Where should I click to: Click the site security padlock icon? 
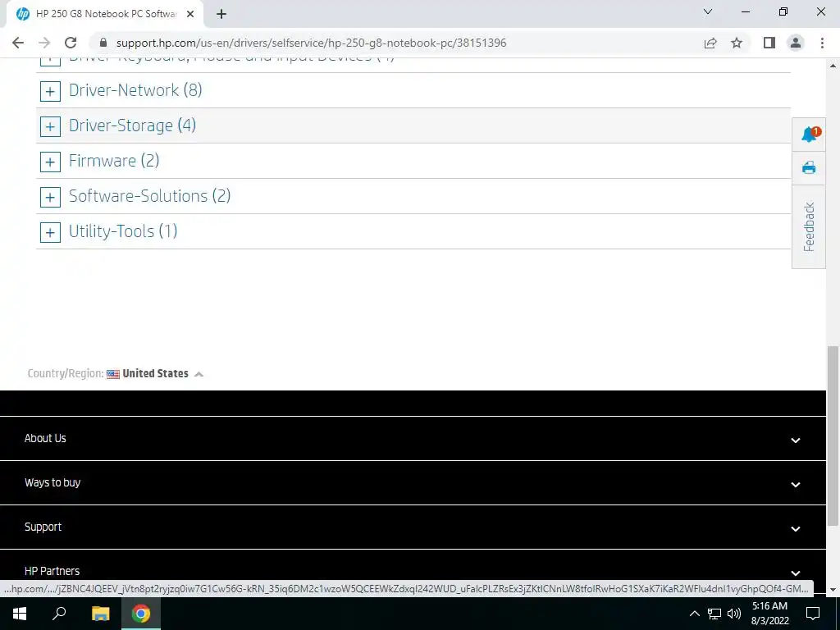(103, 43)
